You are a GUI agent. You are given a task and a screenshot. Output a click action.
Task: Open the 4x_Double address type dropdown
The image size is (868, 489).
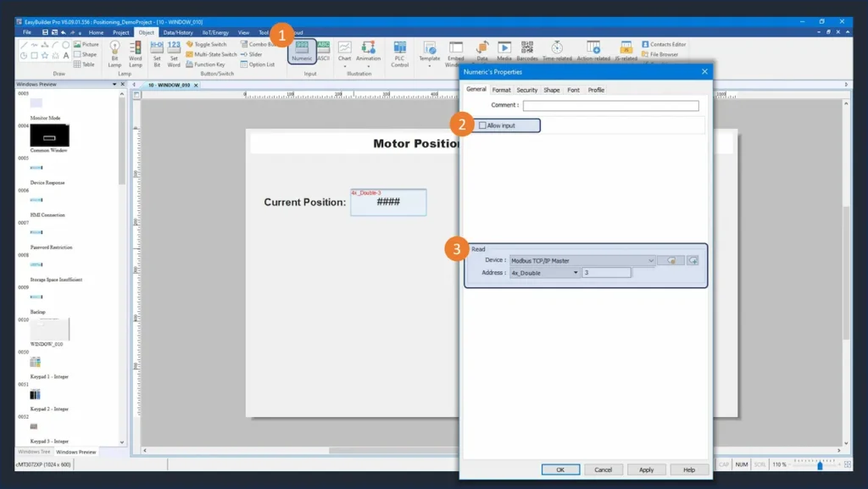(576, 273)
